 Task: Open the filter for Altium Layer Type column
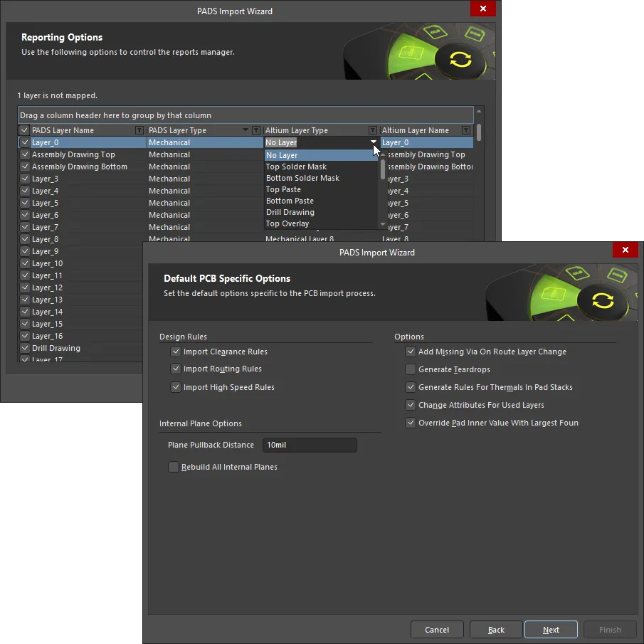pos(372,130)
